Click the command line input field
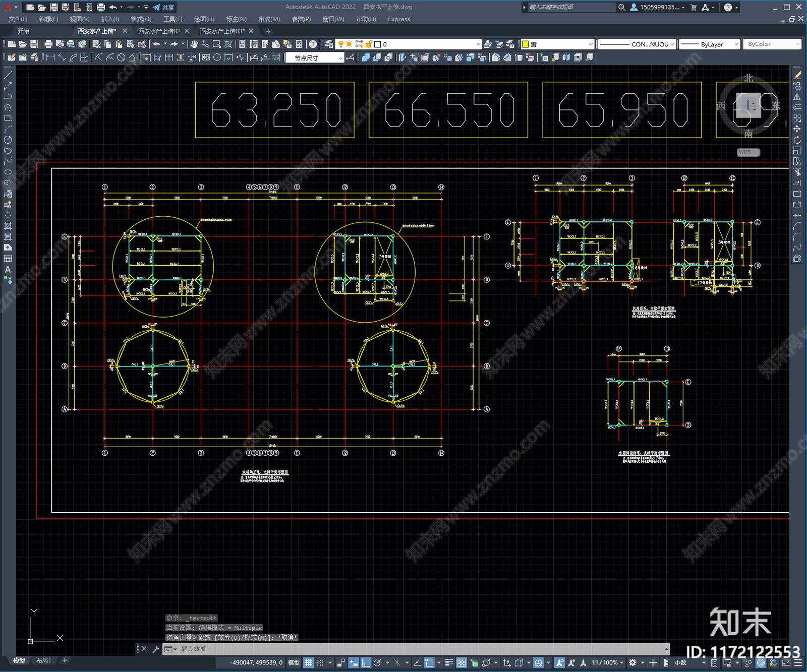The width and height of the screenshot is (807, 672). tap(421, 649)
